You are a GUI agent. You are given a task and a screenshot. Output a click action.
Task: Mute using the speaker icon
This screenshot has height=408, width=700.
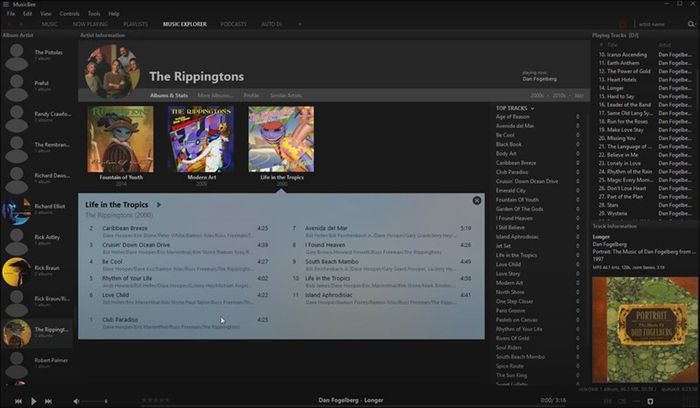76,401
